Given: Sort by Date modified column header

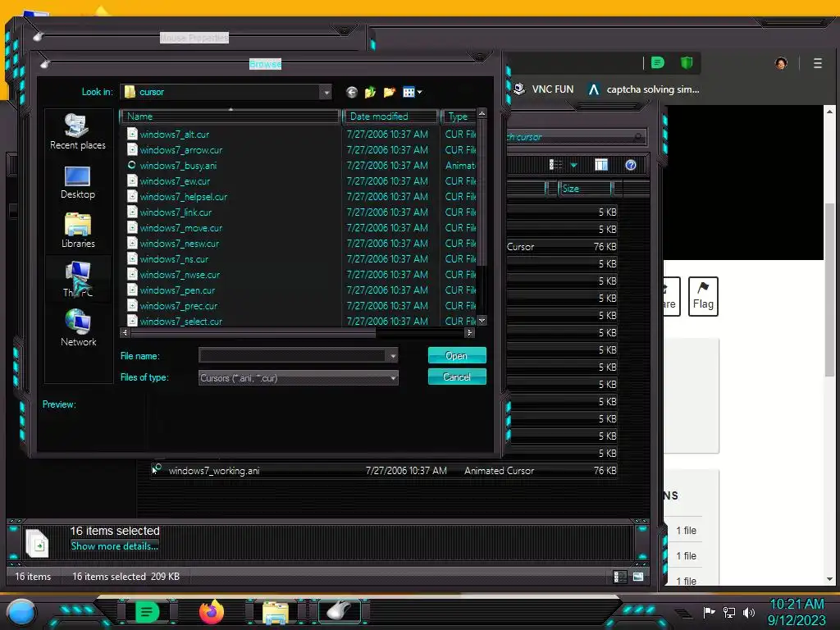Looking at the screenshot, I should [390, 116].
